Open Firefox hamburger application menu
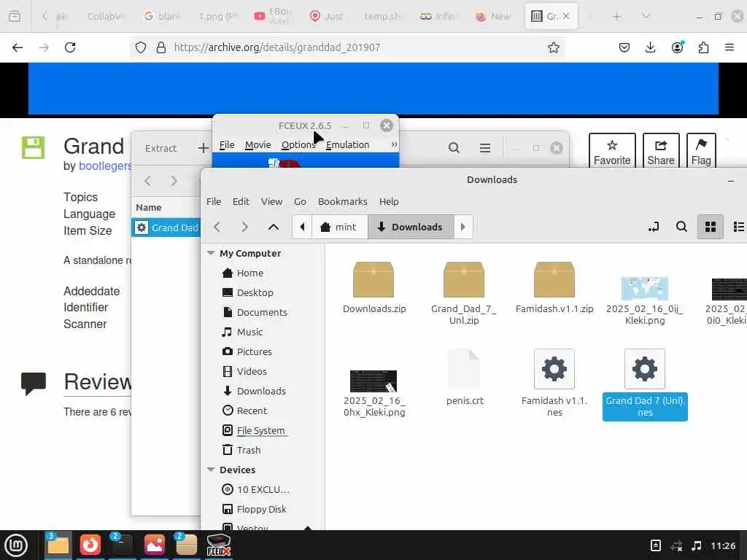The height and width of the screenshot is (560, 747). click(x=729, y=47)
